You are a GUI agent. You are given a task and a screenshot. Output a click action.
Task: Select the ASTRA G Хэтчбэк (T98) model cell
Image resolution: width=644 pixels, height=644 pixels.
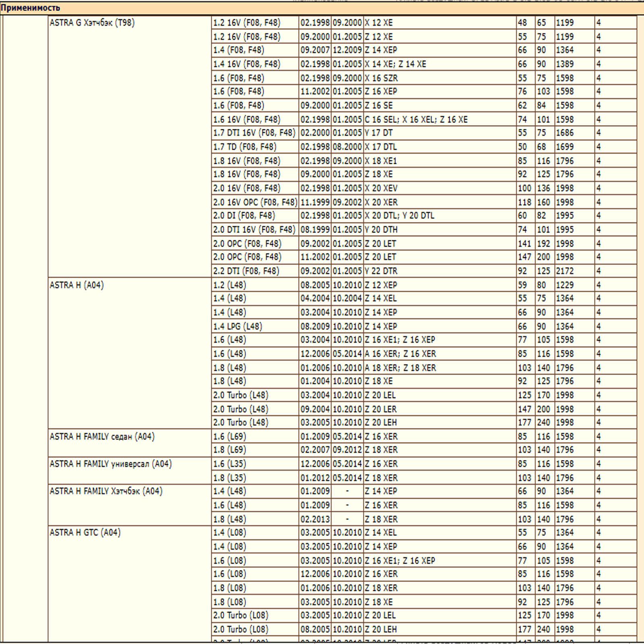(92, 23)
